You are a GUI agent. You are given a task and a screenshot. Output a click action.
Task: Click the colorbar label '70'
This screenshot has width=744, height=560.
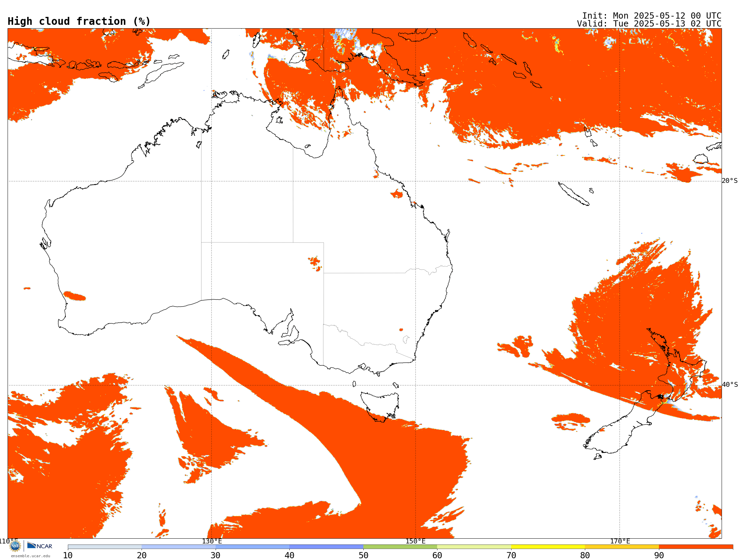pyautogui.click(x=511, y=556)
